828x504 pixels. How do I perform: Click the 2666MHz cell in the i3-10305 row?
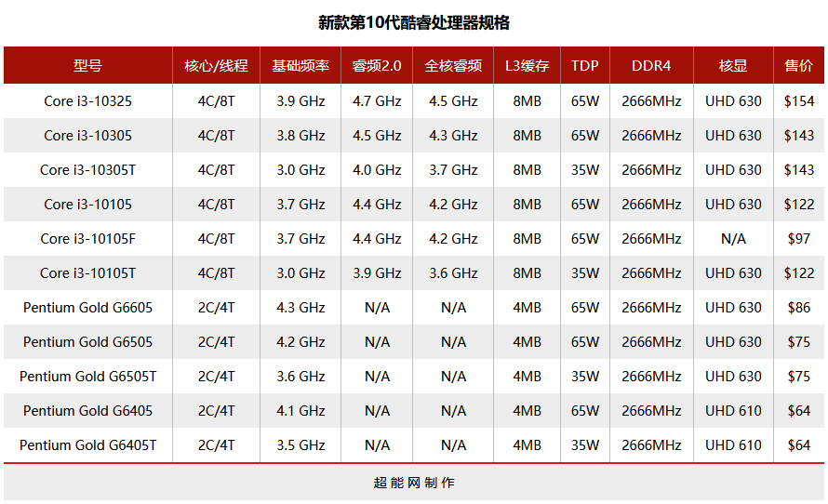click(x=651, y=135)
